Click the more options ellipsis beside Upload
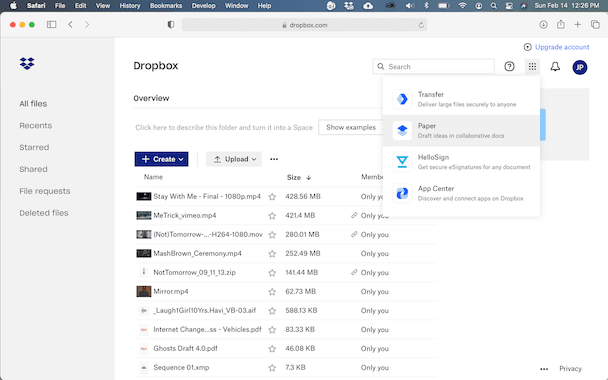608x380 pixels. [x=274, y=159]
